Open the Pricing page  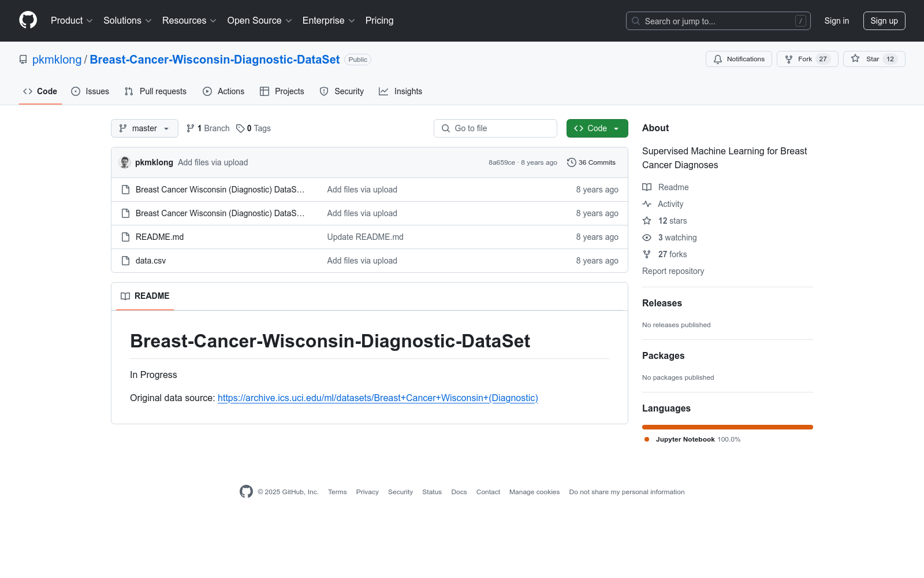pos(379,21)
